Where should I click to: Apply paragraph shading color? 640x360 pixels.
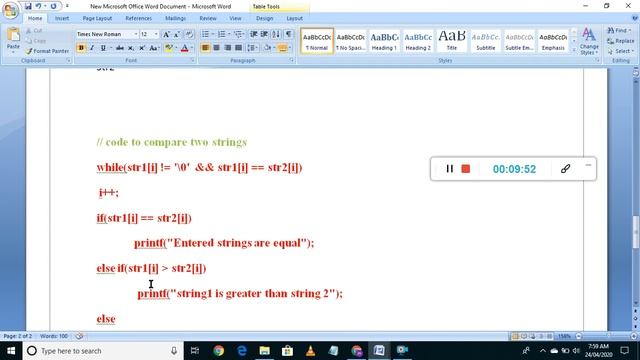(x=267, y=48)
